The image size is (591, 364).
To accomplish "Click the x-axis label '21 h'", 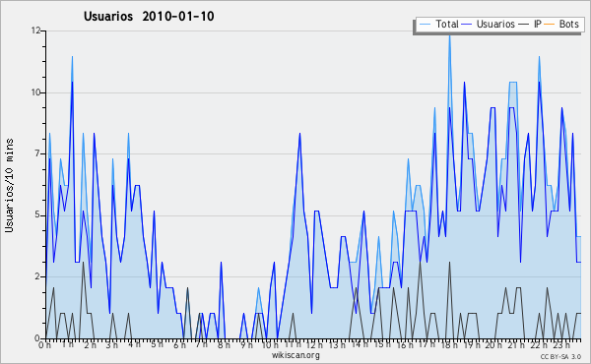I will click(516, 344).
